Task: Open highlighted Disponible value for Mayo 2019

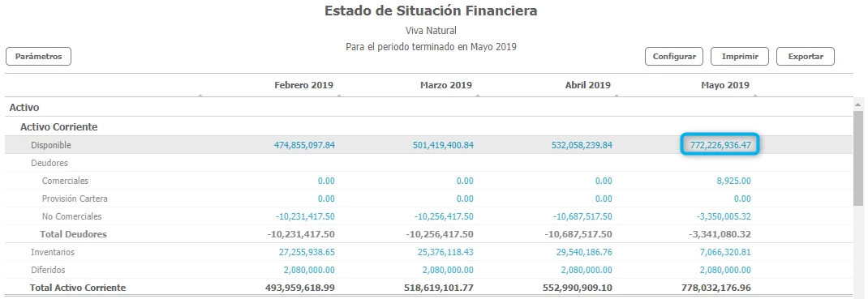Action: click(x=720, y=145)
